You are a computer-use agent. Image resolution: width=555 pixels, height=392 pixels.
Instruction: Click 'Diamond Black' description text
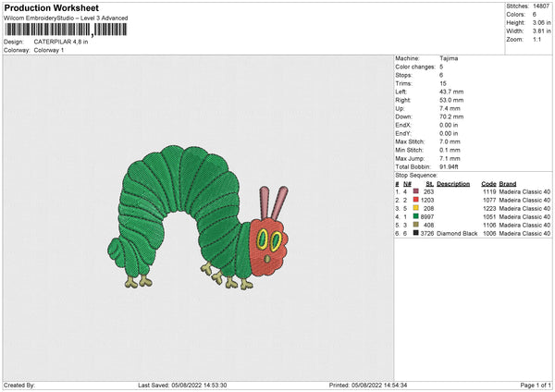tap(457, 234)
